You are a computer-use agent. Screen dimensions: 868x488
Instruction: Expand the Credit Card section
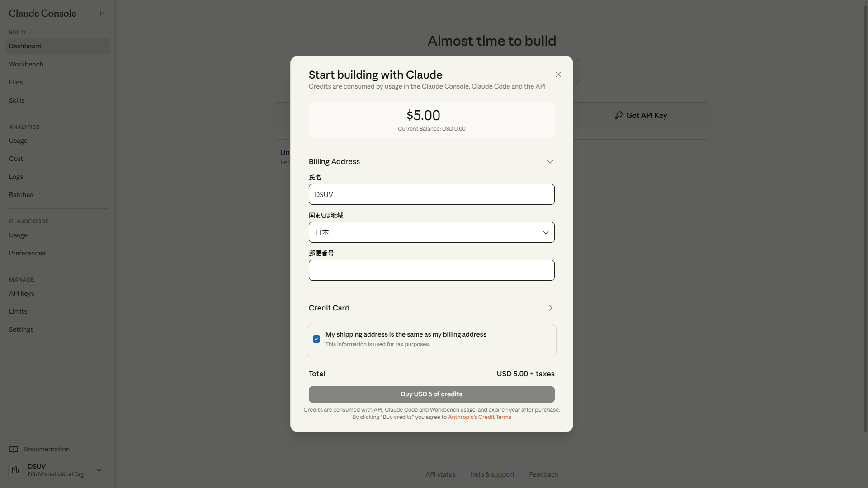click(550, 308)
